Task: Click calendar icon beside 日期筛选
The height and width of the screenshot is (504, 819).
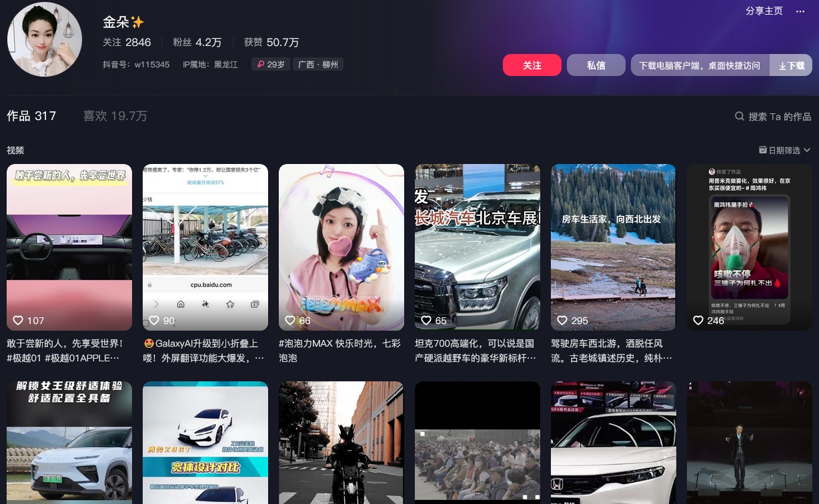Action: [x=763, y=151]
